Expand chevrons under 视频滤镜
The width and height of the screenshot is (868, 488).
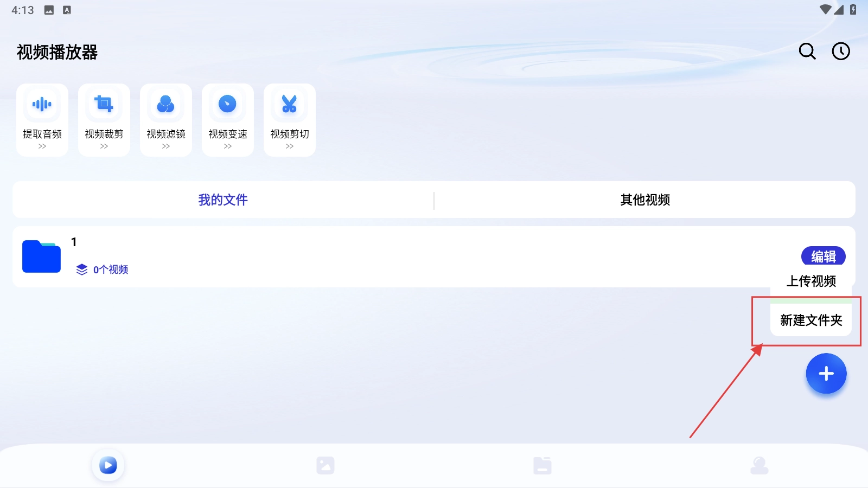point(166,146)
